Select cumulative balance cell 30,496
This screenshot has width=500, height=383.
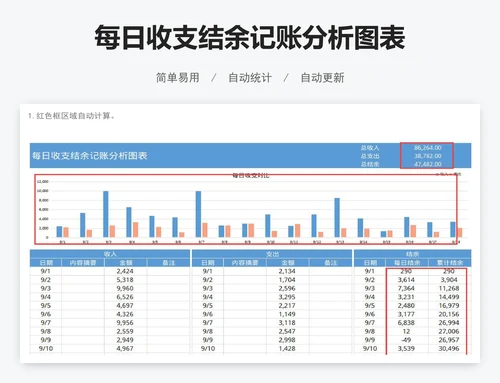449,348
